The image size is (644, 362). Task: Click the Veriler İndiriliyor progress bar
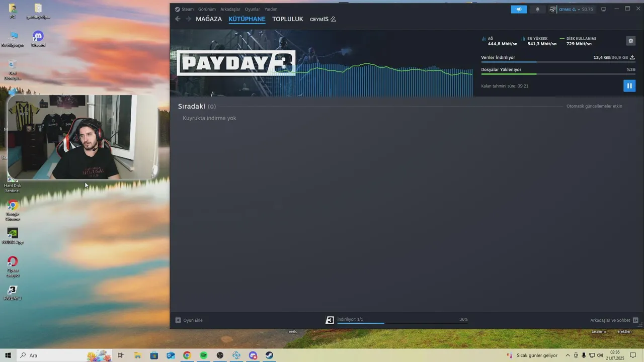point(558,62)
